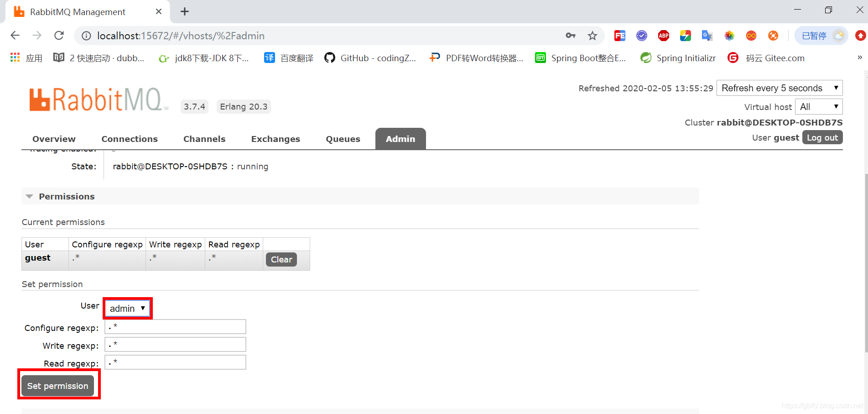Open the User dropdown showing admin

(127, 309)
